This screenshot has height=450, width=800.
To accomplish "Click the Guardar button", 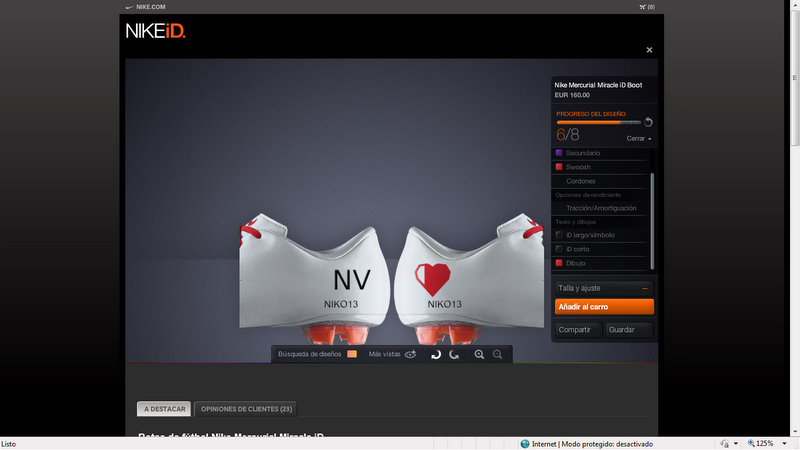I will click(x=629, y=330).
